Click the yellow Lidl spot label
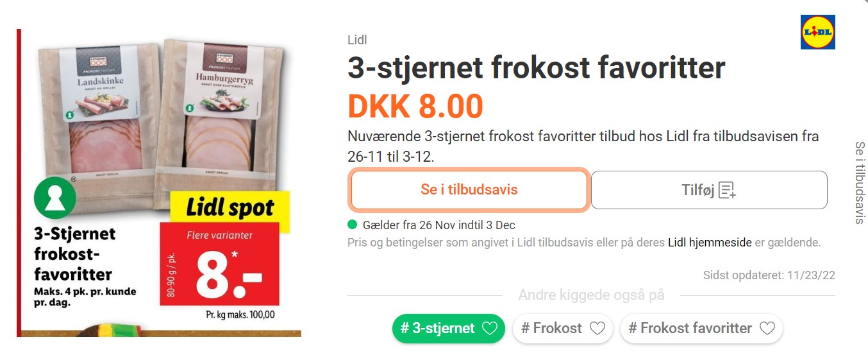Image resolution: width=868 pixels, height=362 pixels. pyautogui.click(x=230, y=209)
